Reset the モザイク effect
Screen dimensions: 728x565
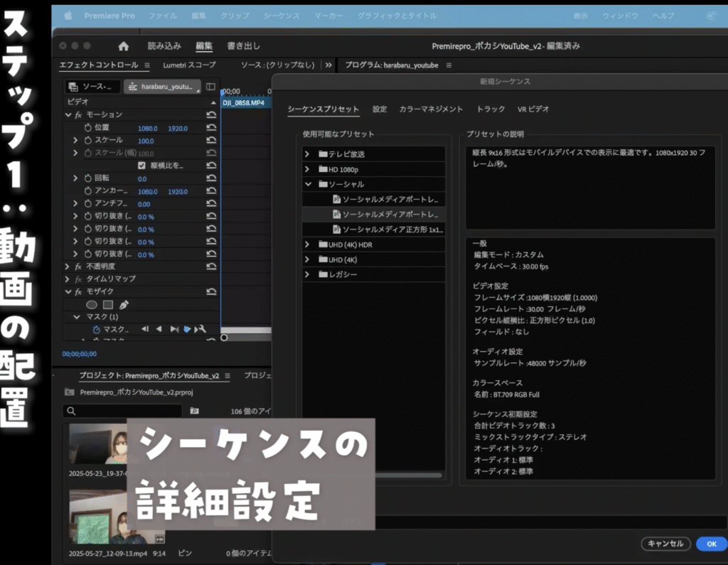(x=211, y=291)
